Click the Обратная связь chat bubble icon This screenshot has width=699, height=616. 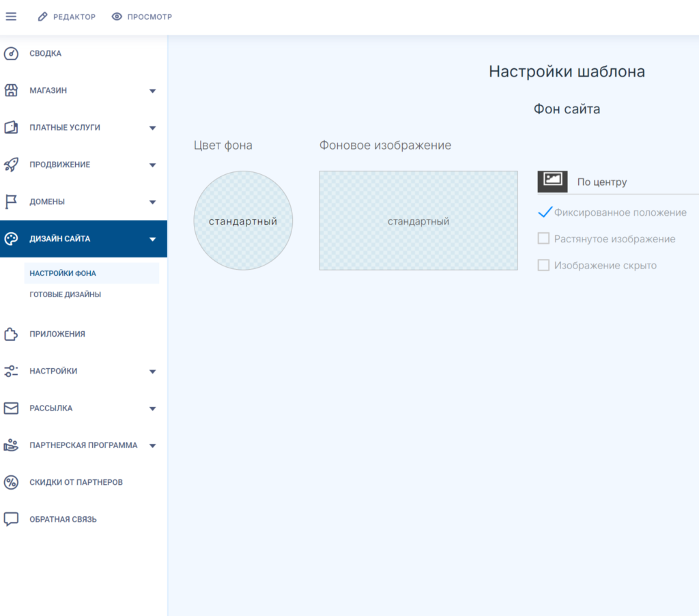tap(11, 519)
